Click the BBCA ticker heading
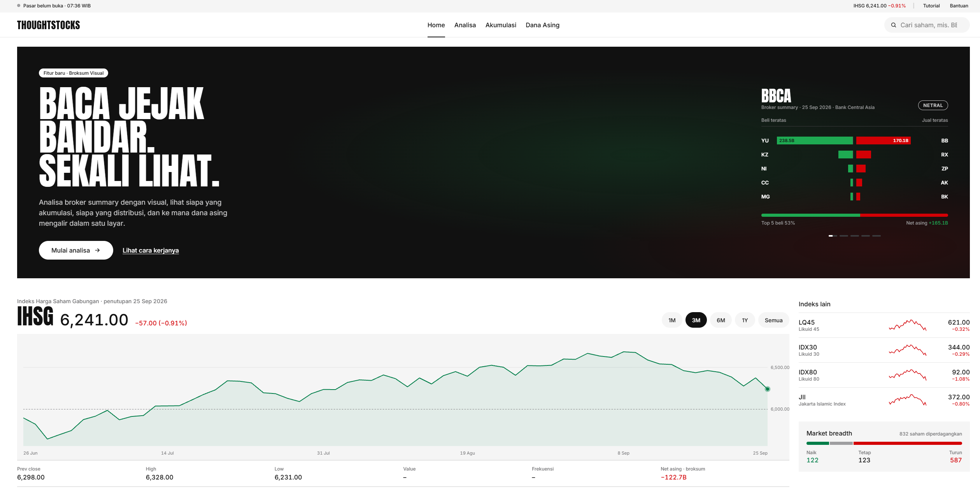The width and height of the screenshot is (980, 497). [x=776, y=96]
